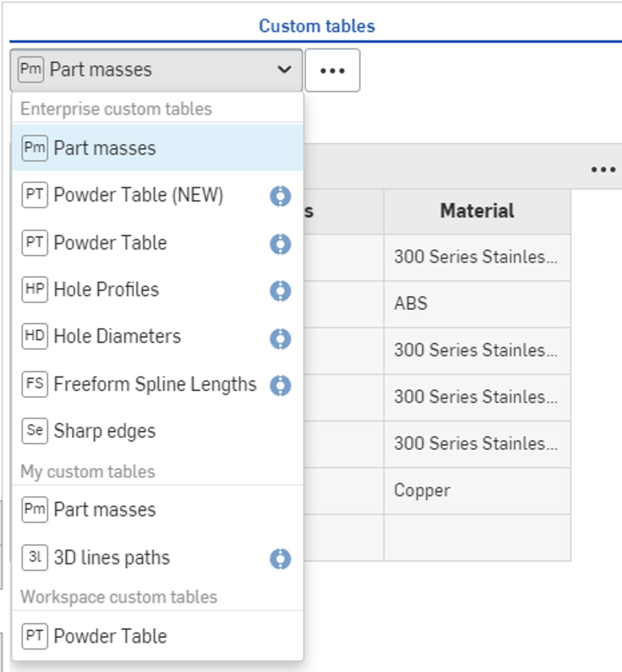The width and height of the screenshot is (622, 672).
Task: Choose Hole Diameters table
Action: (117, 336)
